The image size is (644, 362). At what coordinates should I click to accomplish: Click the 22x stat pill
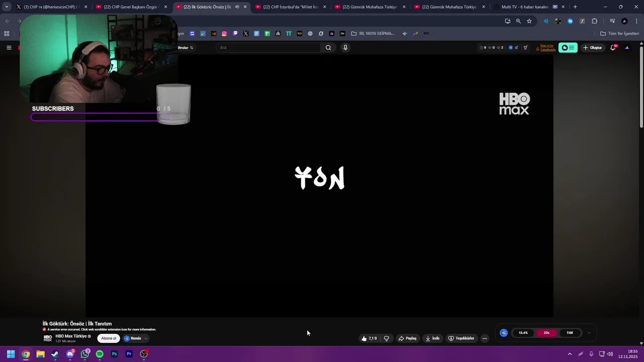pos(546,333)
